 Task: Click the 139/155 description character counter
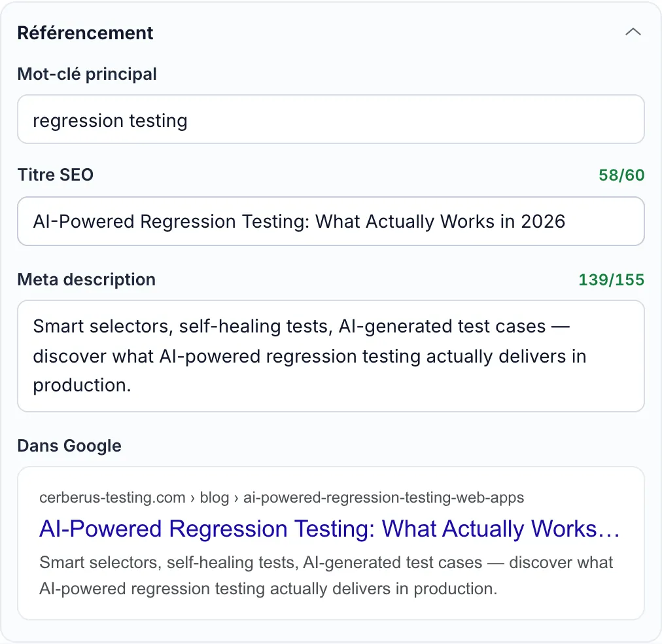612,279
